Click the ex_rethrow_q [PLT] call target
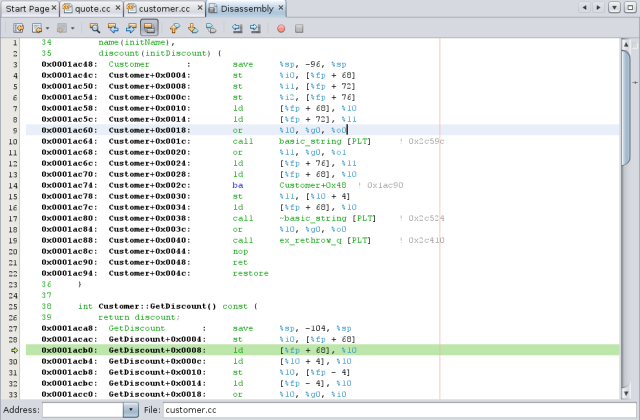Viewport: 640px width, 420px height. coord(325,240)
